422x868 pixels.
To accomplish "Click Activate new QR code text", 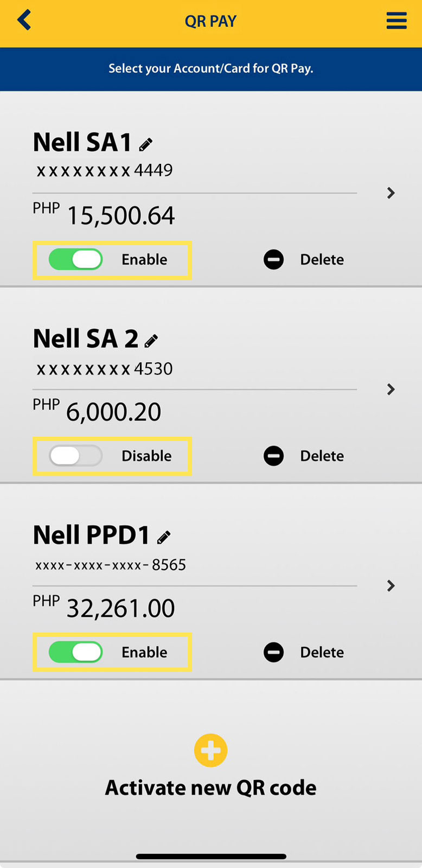I will [210, 788].
